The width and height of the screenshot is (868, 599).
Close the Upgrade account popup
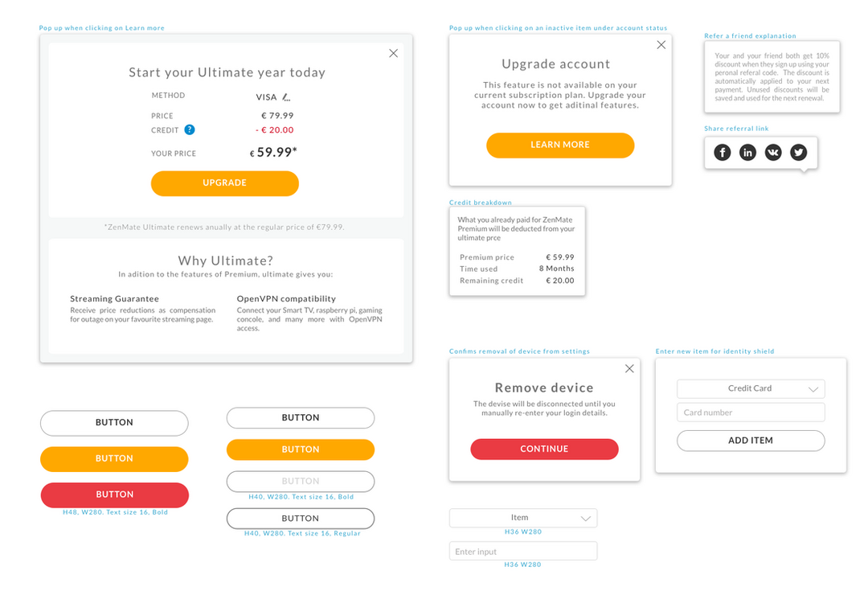coord(661,45)
